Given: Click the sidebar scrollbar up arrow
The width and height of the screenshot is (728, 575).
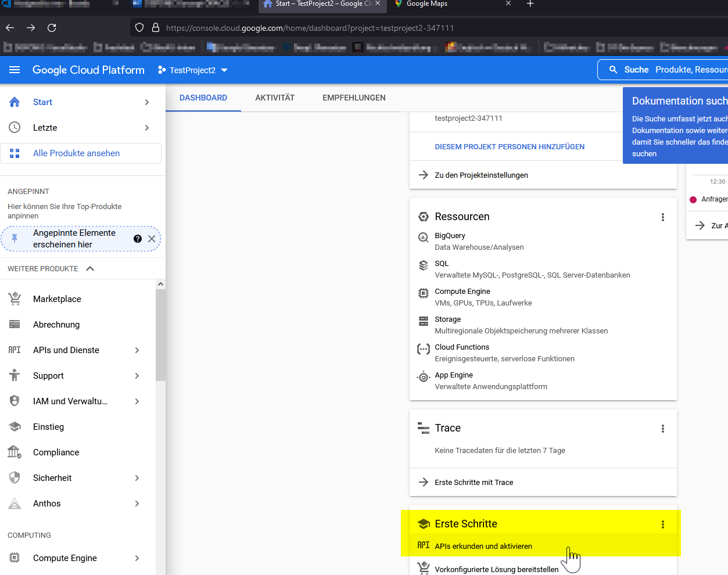Looking at the screenshot, I should tap(160, 284).
